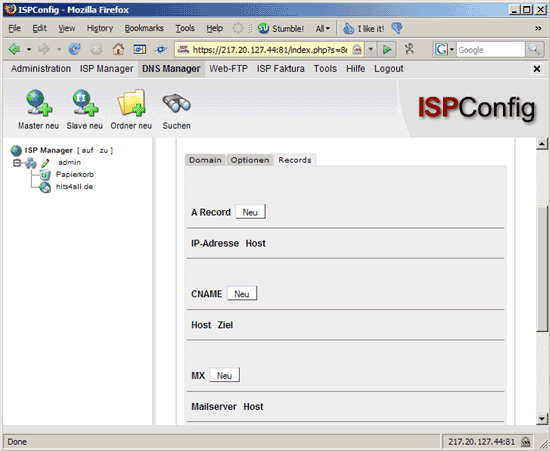Click the vertical scrollbar down arrow

pos(542,418)
